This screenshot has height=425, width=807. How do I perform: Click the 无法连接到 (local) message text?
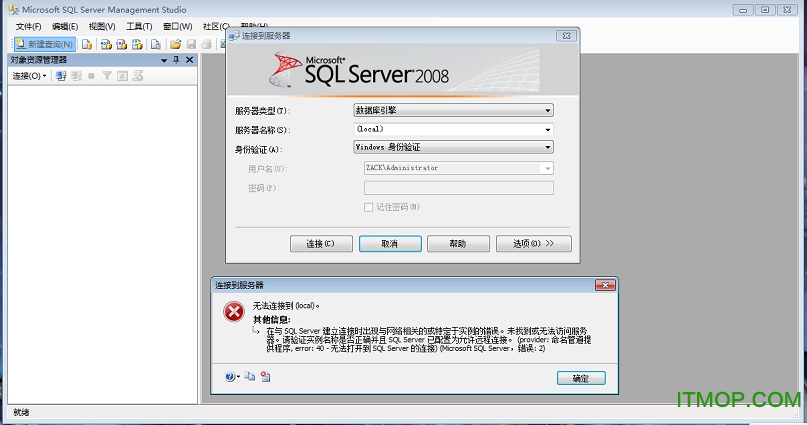click(286, 306)
